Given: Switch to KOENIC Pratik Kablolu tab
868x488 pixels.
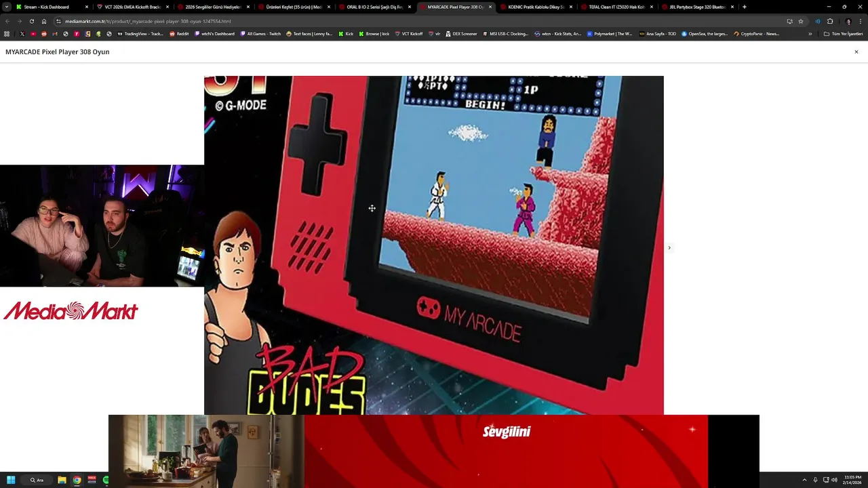Looking at the screenshot, I should pos(535,7).
